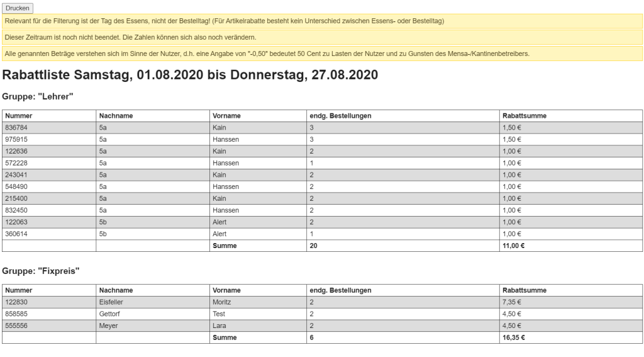Click the 7,35 € discount amount

pos(512,302)
